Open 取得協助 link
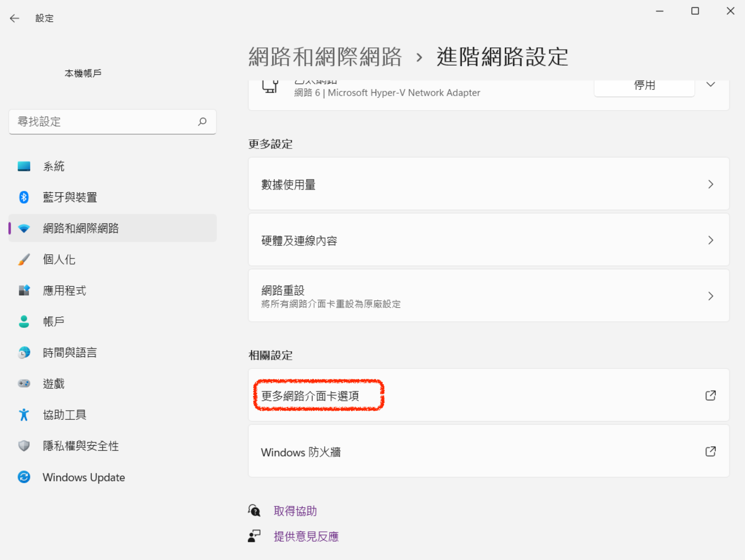The image size is (745, 560). pyautogui.click(x=295, y=511)
